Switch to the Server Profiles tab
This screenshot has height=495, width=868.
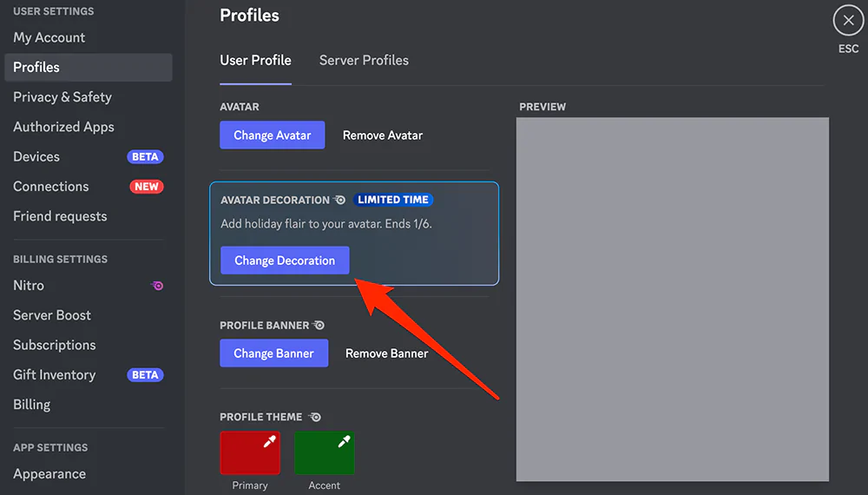[x=364, y=60]
